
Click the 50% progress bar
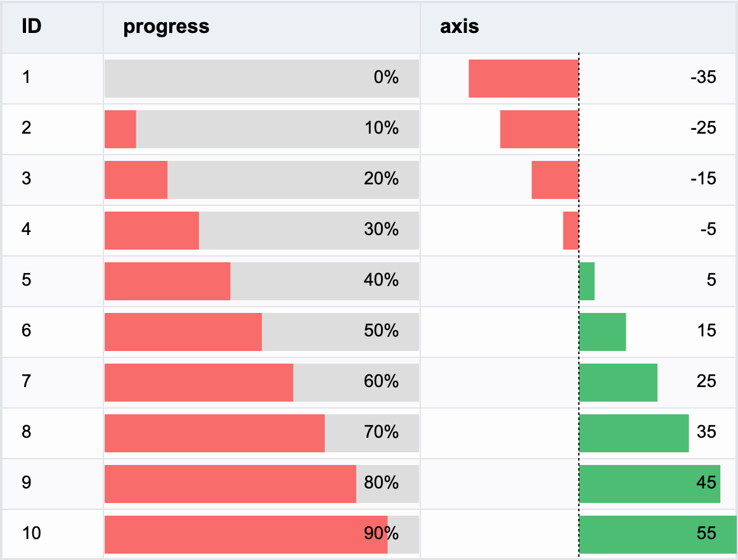click(x=262, y=332)
